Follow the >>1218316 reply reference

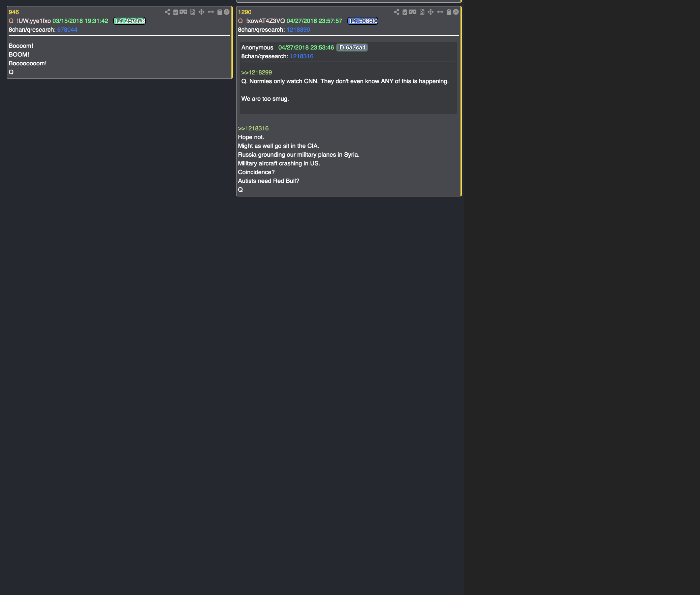click(x=253, y=128)
